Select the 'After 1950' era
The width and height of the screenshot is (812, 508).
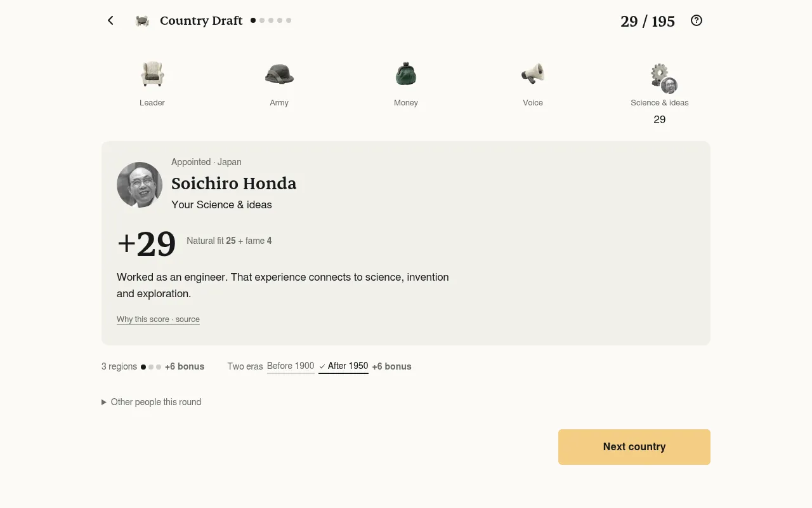(343, 366)
